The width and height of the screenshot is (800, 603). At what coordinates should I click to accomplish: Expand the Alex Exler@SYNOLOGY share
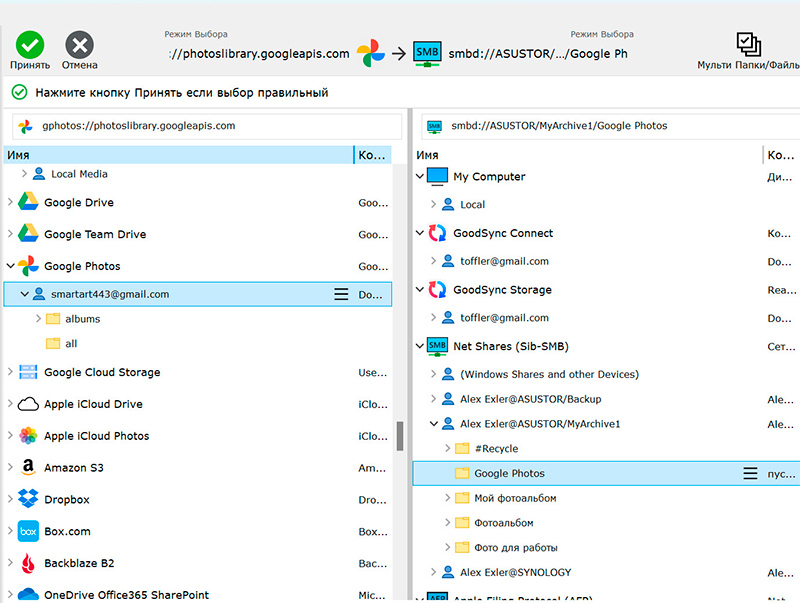[x=433, y=573]
